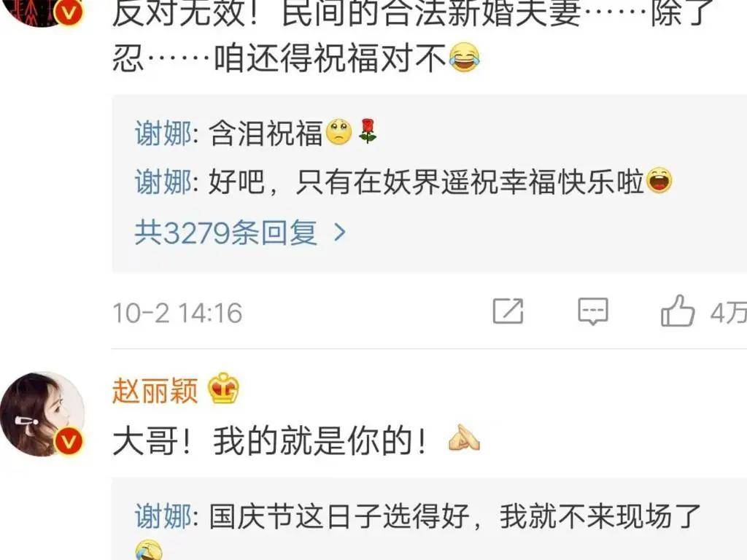This screenshot has height=560, width=747.
Task: Tap the repost icon beside the timestamp
Action: (508, 311)
